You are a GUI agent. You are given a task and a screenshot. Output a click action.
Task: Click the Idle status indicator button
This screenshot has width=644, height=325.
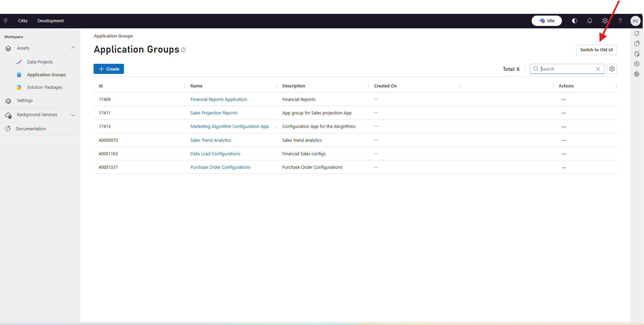[547, 21]
